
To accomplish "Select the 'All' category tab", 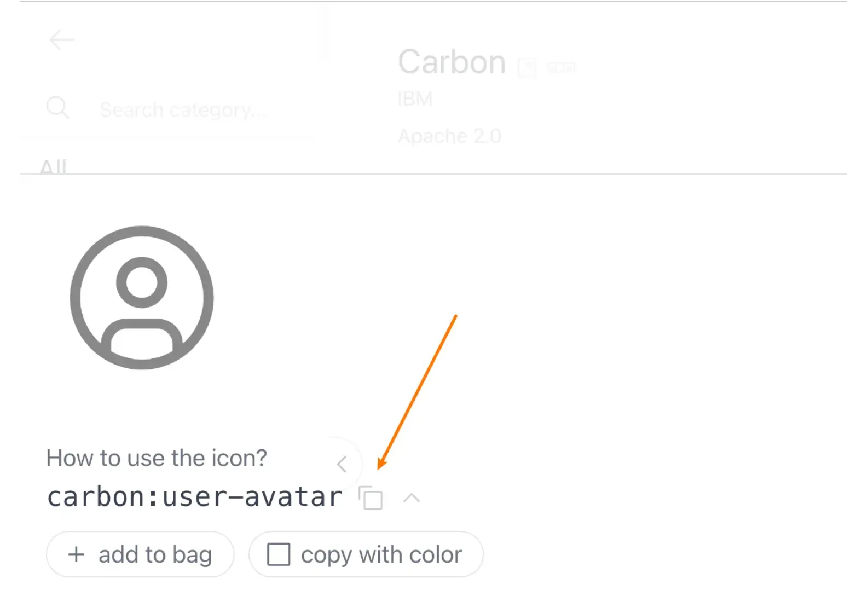I will (x=53, y=166).
